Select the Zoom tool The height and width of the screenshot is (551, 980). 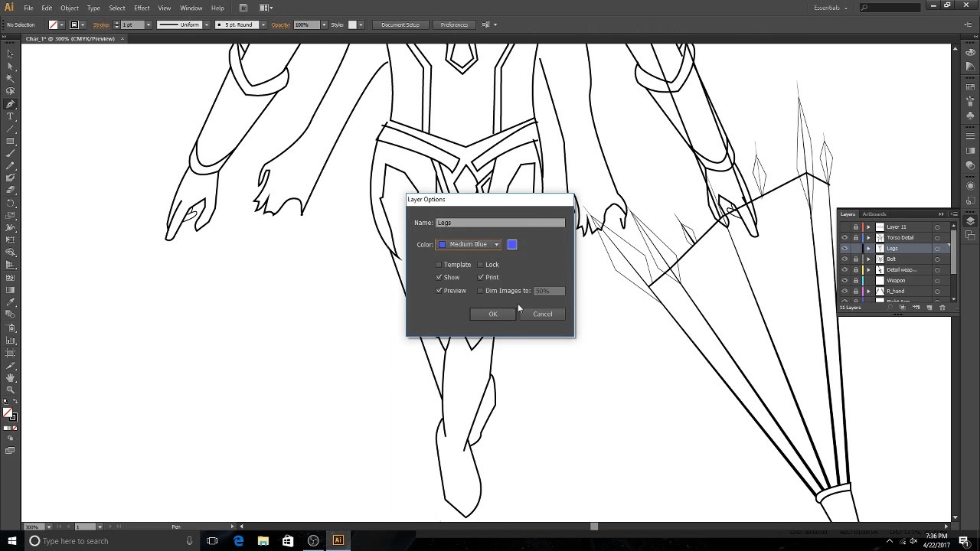[x=10, y=390]
